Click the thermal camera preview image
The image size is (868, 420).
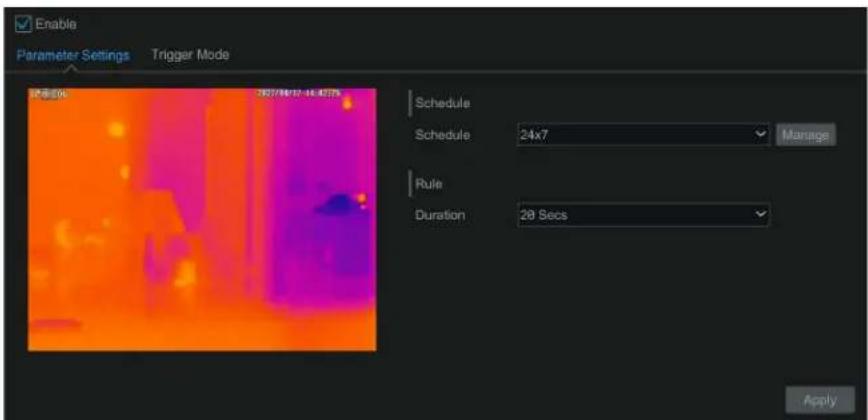pos(202,219)
